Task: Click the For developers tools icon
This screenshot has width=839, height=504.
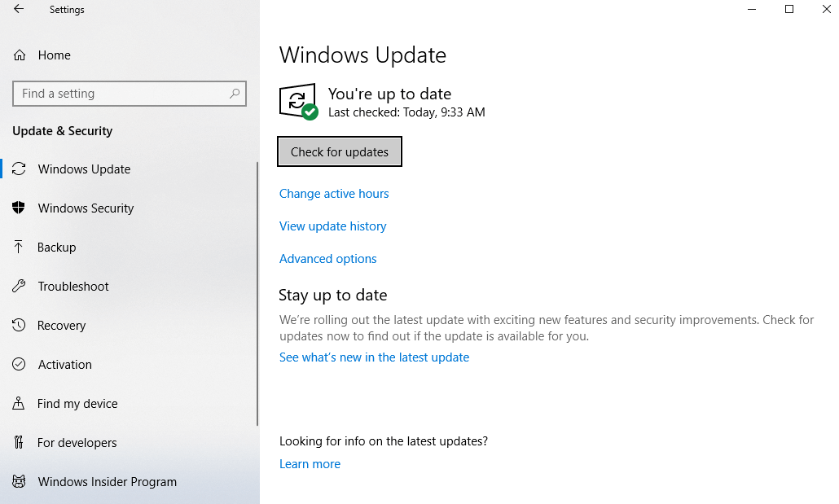Action: (19, 442)
